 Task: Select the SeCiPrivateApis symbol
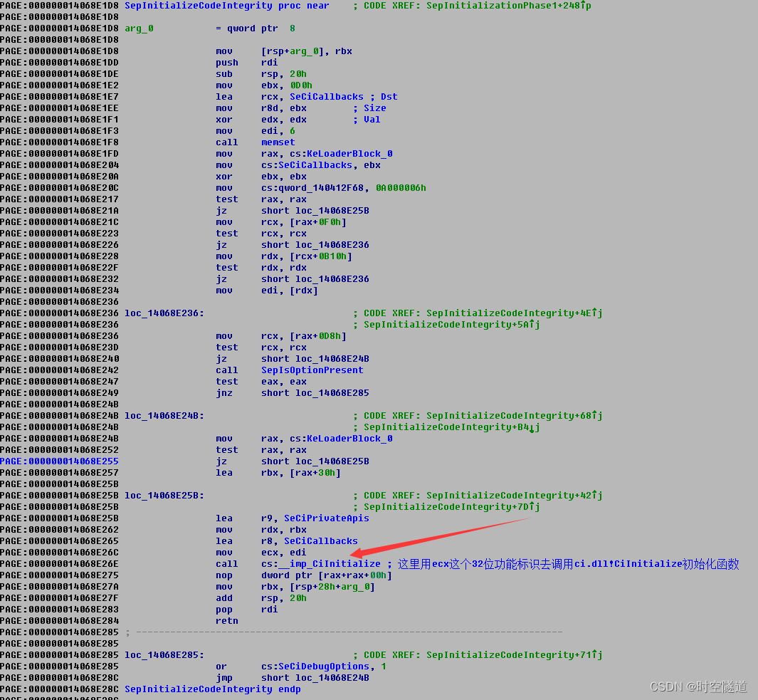326,518
